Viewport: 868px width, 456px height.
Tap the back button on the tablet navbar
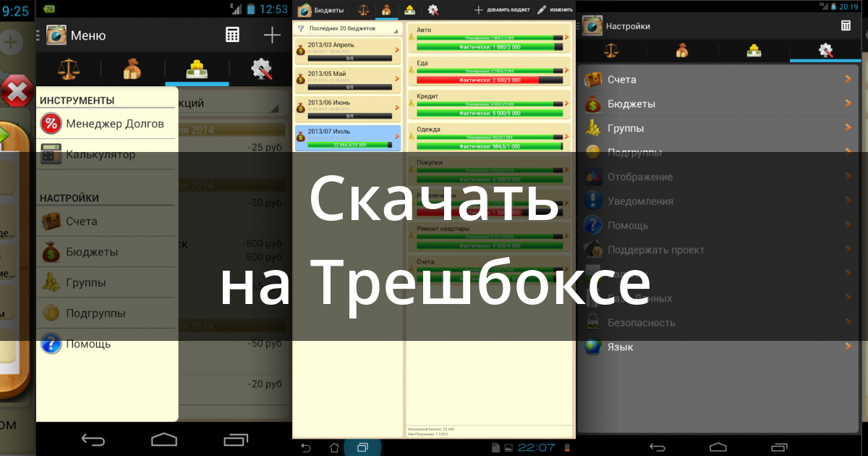(306, 448)
